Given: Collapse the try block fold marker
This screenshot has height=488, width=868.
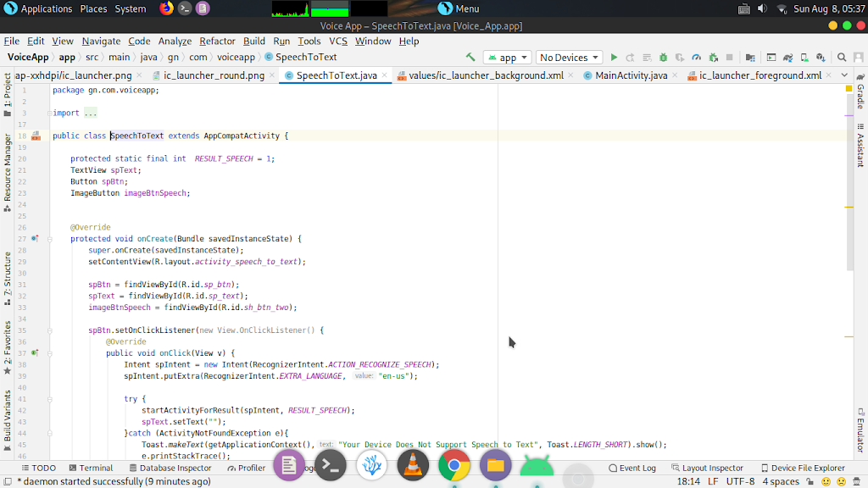Looking at the screenshot, I should click(49, 399).
